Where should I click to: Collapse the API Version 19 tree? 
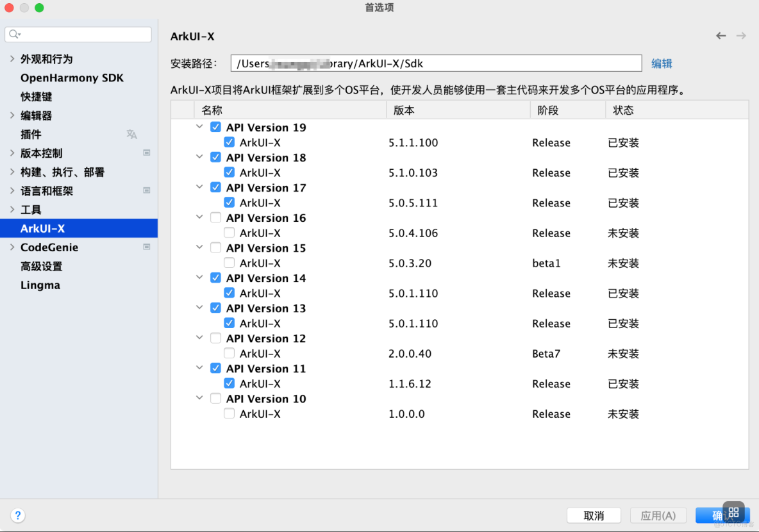coord(199,127)
